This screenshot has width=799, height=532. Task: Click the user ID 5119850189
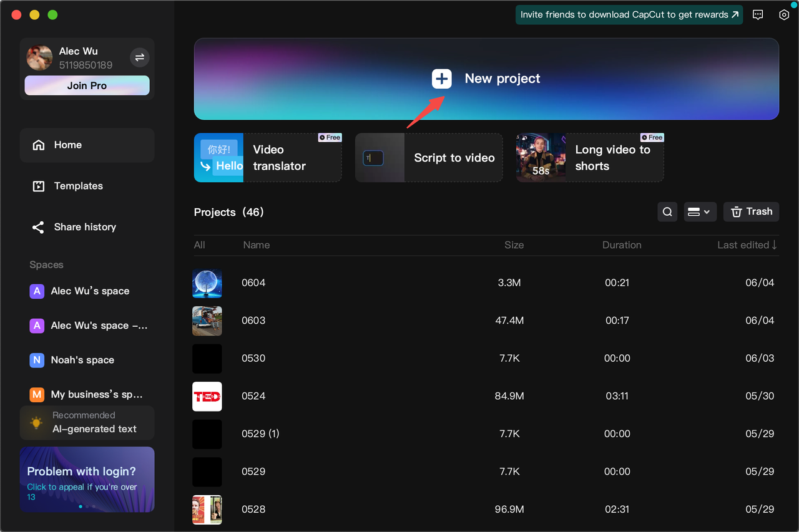pos(86,65)
